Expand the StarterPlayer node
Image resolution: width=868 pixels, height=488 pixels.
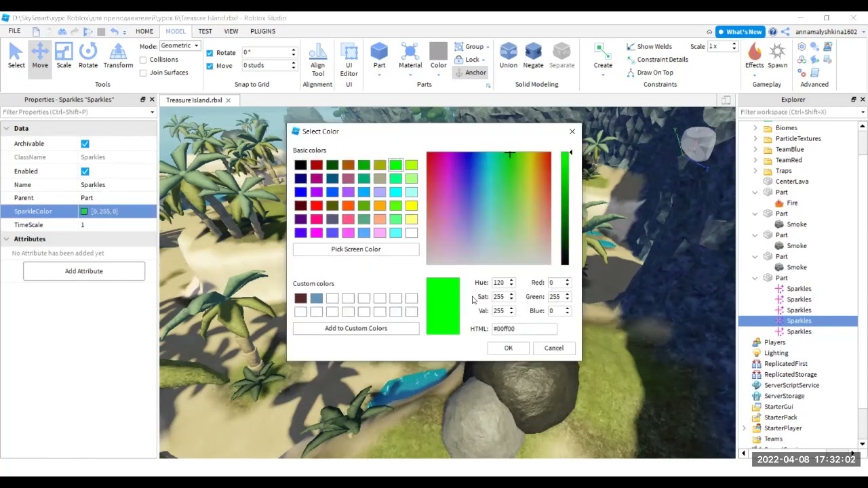745,428
